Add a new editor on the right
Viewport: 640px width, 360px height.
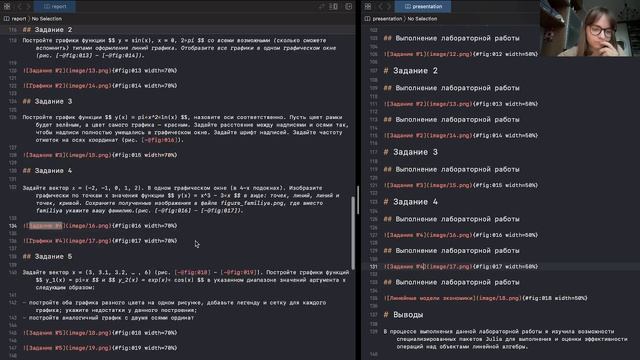coord(349,6)
